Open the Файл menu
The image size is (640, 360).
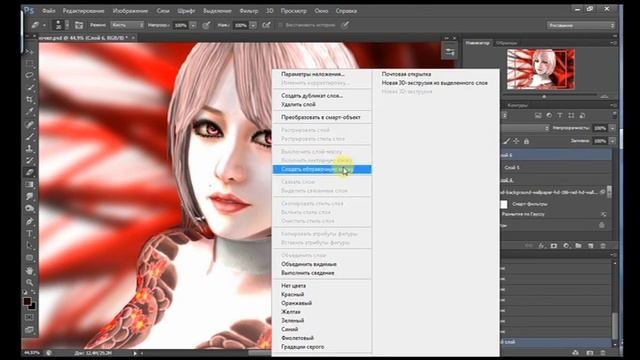[x=49, y=11]
